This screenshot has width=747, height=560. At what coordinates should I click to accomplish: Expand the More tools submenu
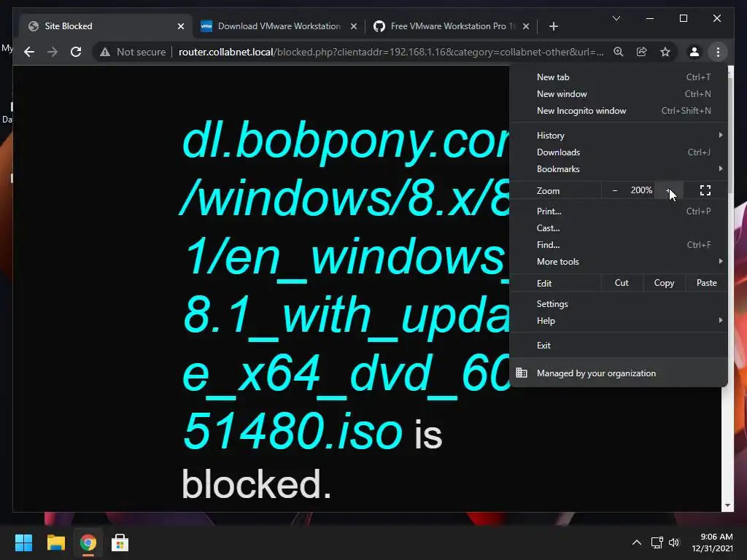[x=619, y=262]
